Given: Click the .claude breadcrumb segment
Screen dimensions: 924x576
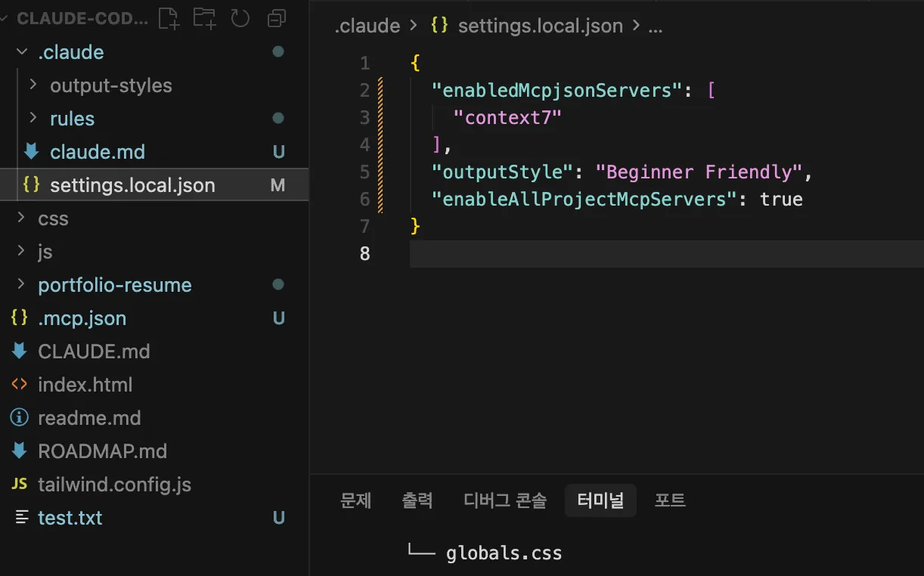Looking at the screenshot, I should [x=367, y=26].
